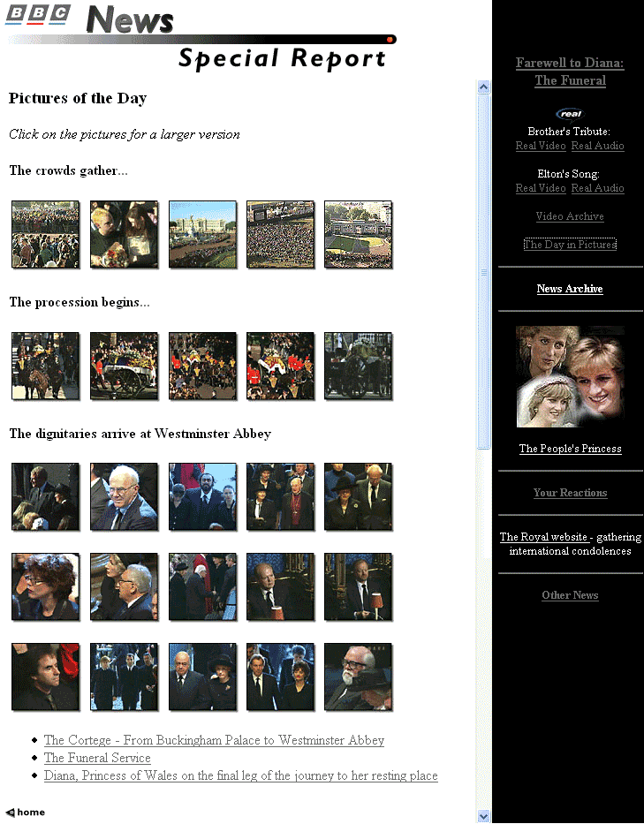
Task: Click the BBC logo in the header
Action: (38, 15)
